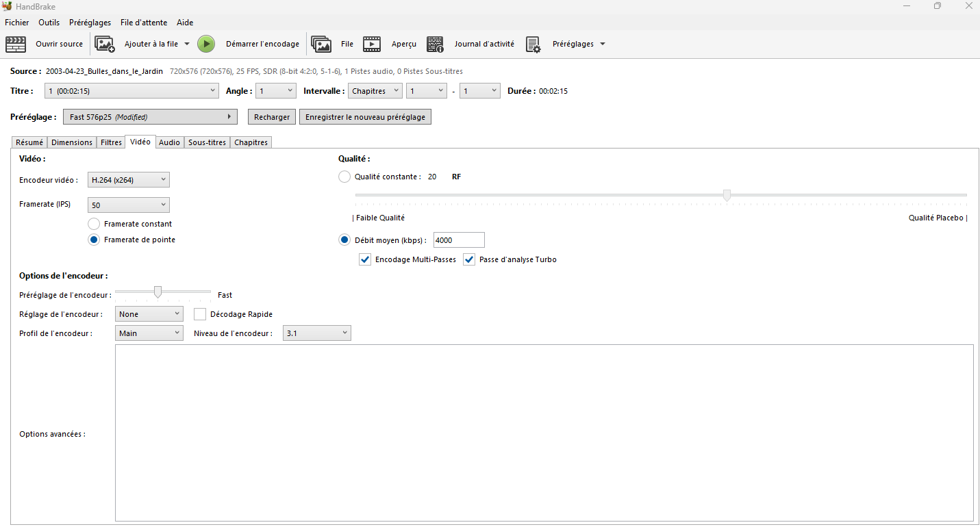980x527 pixels.
Task: Open the start chapter dropdown
Action: pos(426,91)
